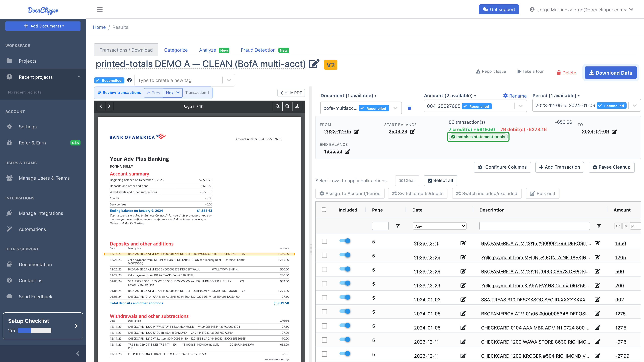Click the Download Data button
The image size is (644, 362).
point(610,73)
